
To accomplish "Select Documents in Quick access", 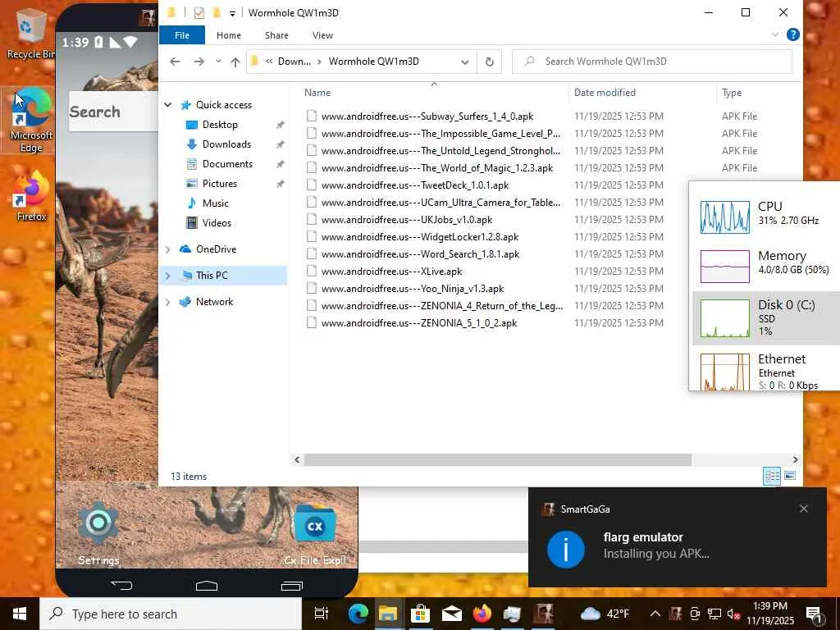I will (227, 164).
